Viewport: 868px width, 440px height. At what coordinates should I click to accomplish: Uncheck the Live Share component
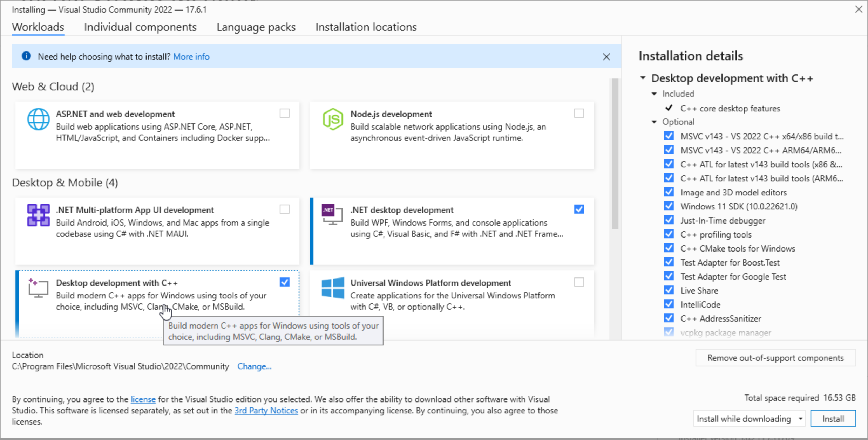pyautogui.click(x=669, y=290)
